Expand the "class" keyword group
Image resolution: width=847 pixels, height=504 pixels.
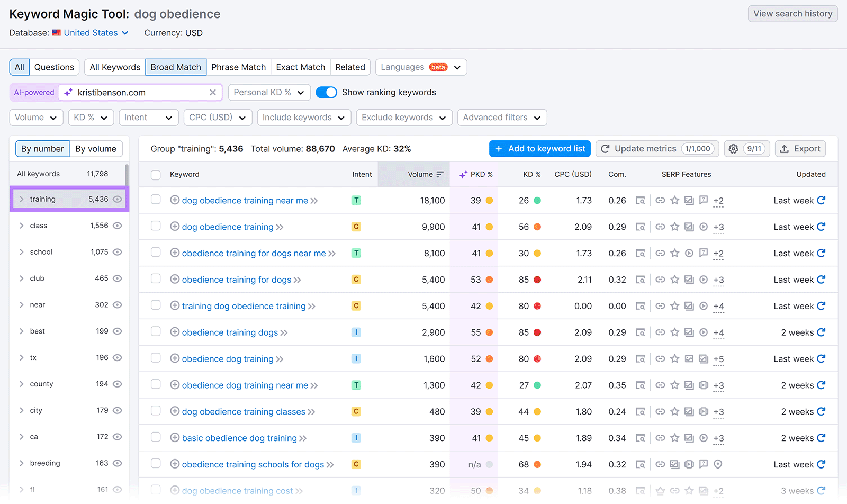click(x=21, y=225)
